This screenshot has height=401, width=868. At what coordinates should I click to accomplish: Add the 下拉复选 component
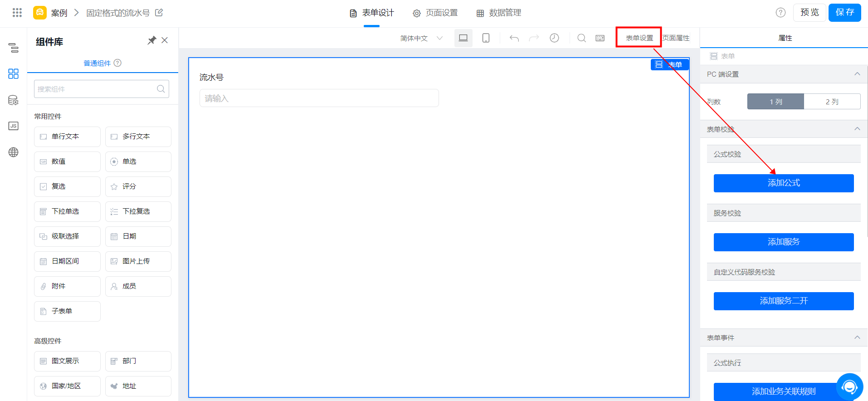click(x=138, y=211)
